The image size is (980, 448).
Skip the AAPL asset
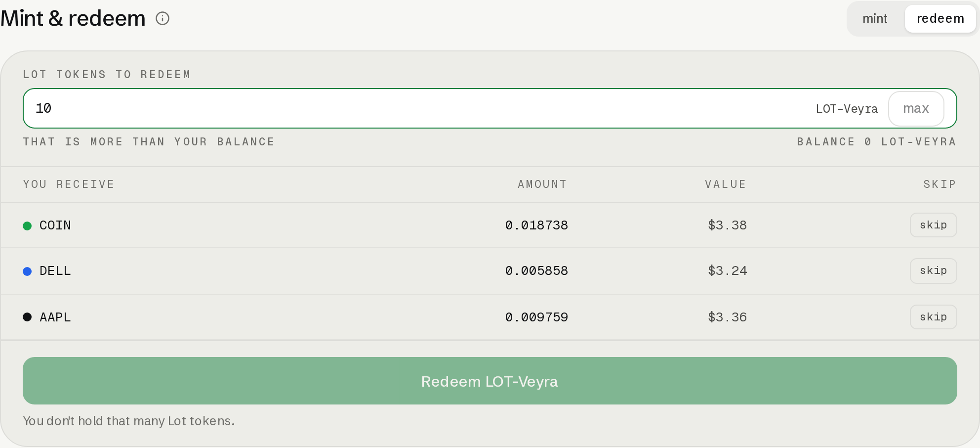pos(934,317)
